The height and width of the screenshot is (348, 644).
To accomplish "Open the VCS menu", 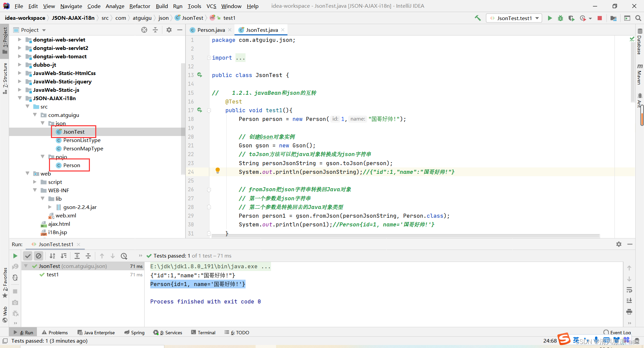I will click(211, 6).
